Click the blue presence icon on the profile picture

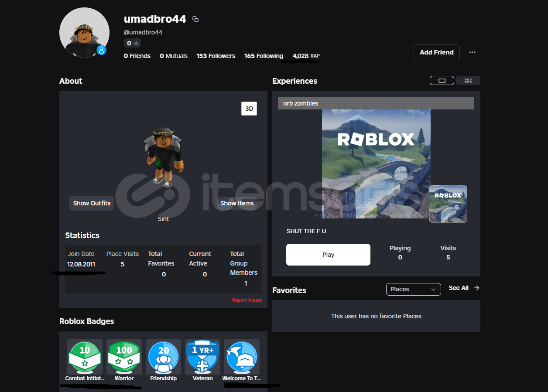(102, 50)
